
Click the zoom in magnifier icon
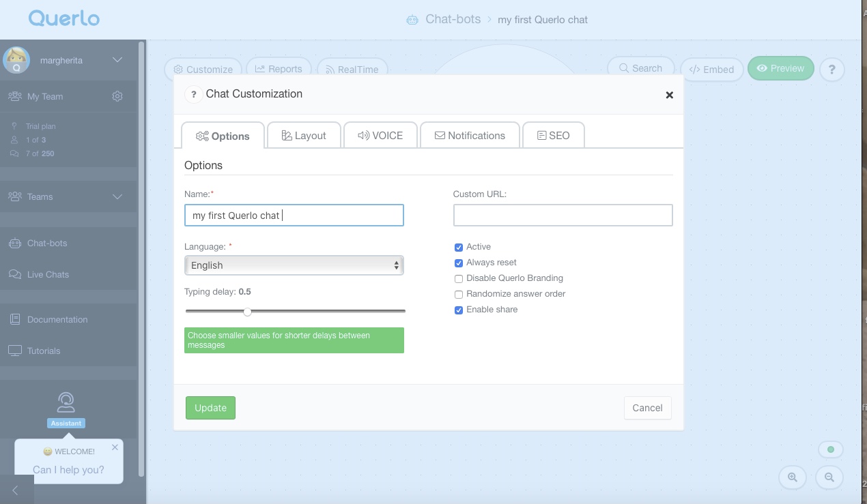(x=793, y=477)
